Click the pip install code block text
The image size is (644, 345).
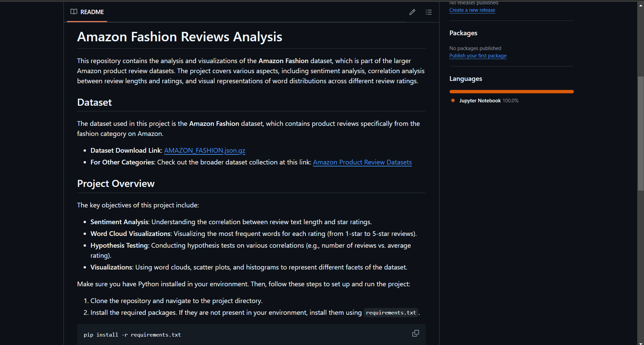[132, 335]
